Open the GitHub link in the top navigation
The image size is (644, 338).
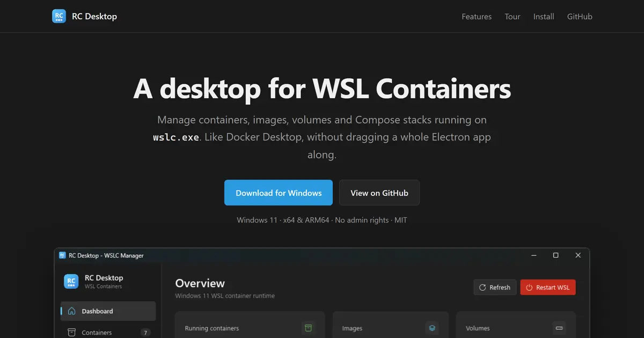point(580,17)
